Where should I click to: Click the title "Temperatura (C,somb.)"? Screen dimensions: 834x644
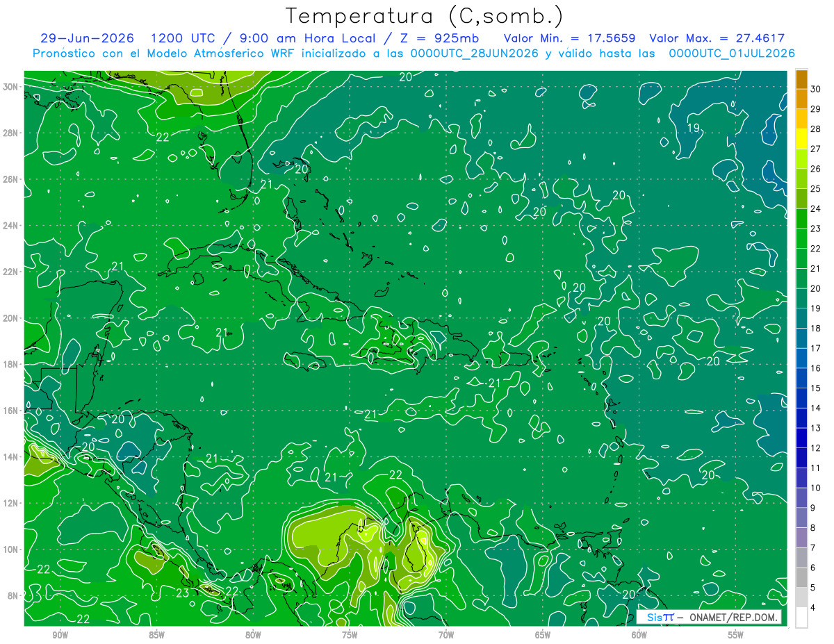pyautogui.click(x=425, y=16)
